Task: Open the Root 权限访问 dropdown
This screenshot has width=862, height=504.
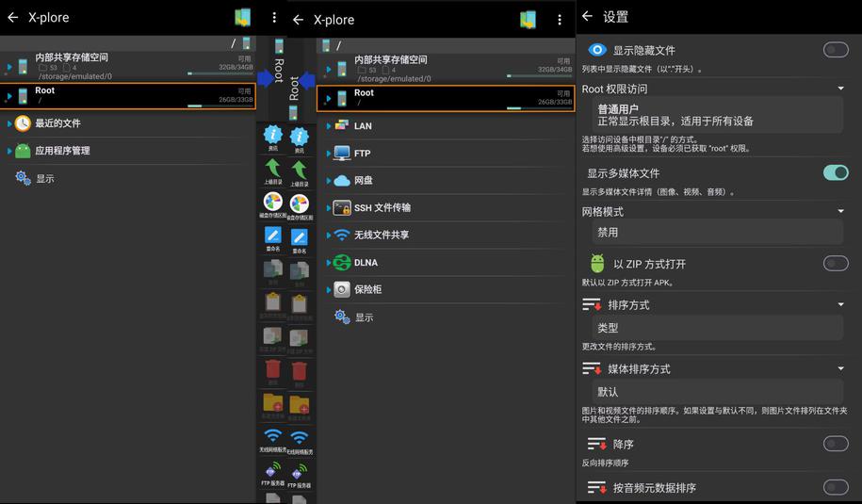Action: point(840,89)
